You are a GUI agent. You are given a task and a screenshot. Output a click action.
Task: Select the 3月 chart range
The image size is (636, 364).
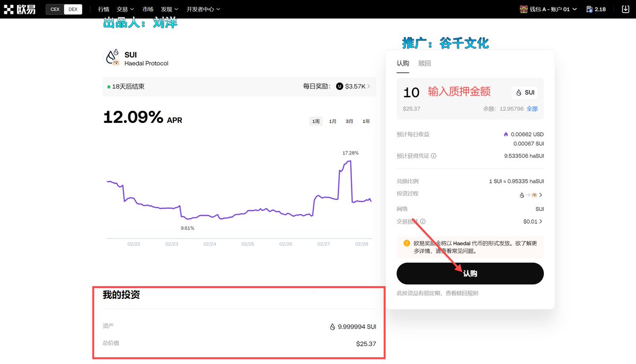tap(350, 121)
